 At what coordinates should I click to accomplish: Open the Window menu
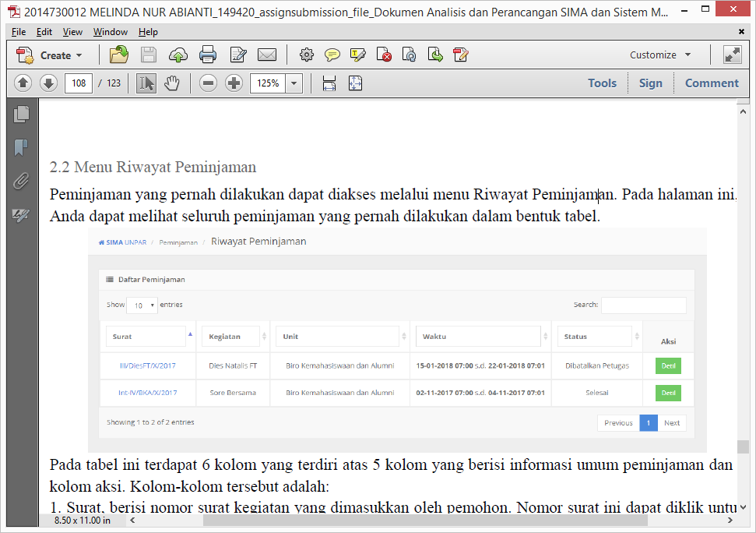(111, 32)
